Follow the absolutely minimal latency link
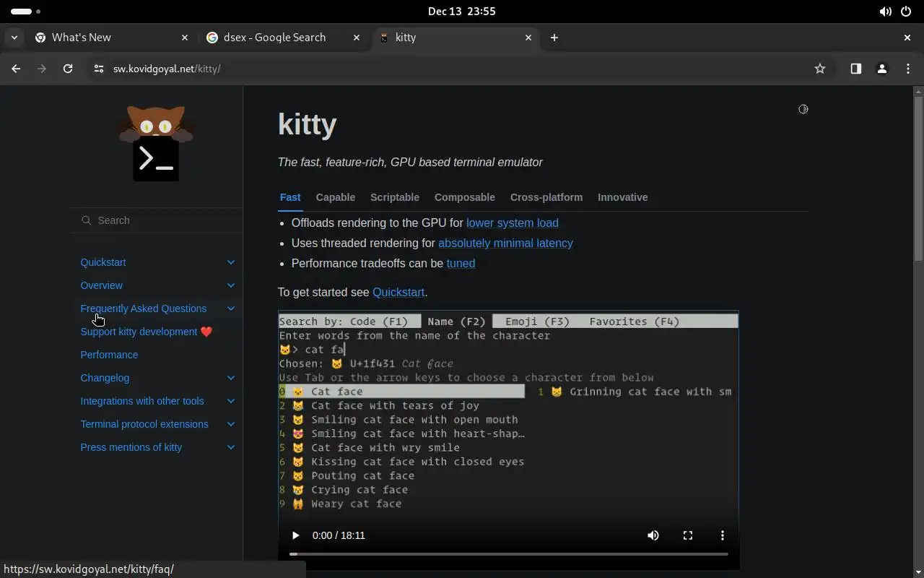The height and width of the screenshot is (578, 924). (x=505, y=243)
